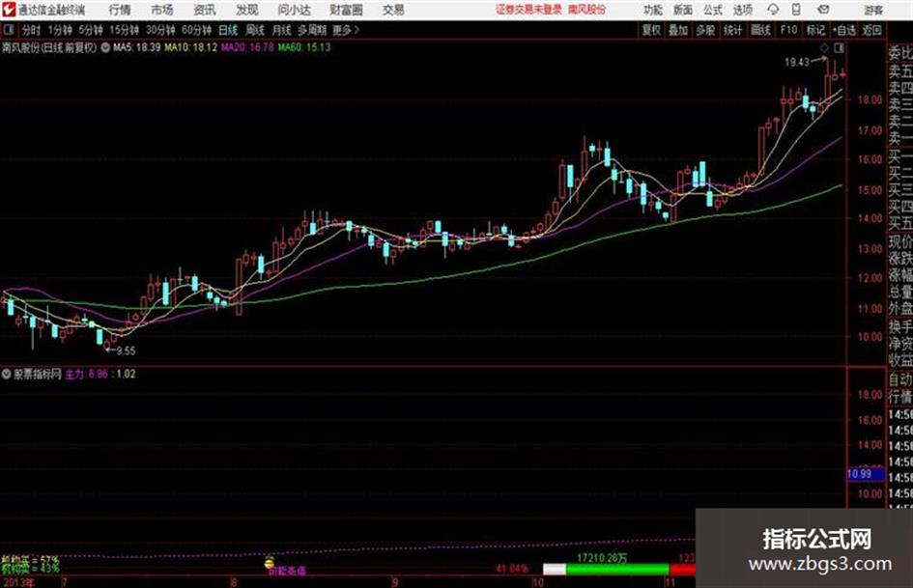Image resolution: width=913 pixels, height=588 pixels.
Task: Click the 多股 multi-stock button
Action: 705,30
